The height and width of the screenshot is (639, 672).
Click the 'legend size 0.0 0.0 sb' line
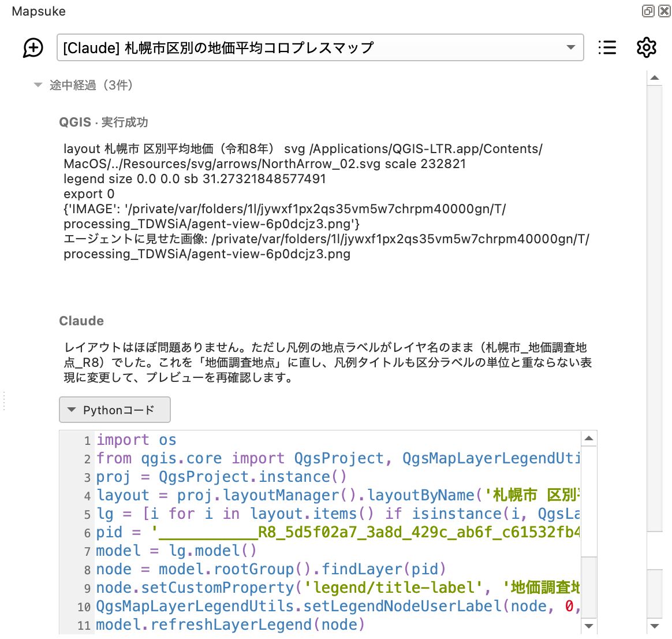195,179
